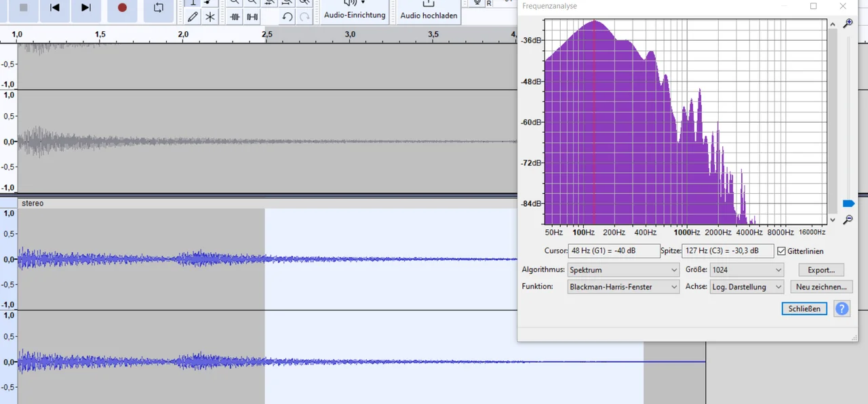Click the Trim audio outside selection icon
The image size is (868, 404).
(235, 17)
